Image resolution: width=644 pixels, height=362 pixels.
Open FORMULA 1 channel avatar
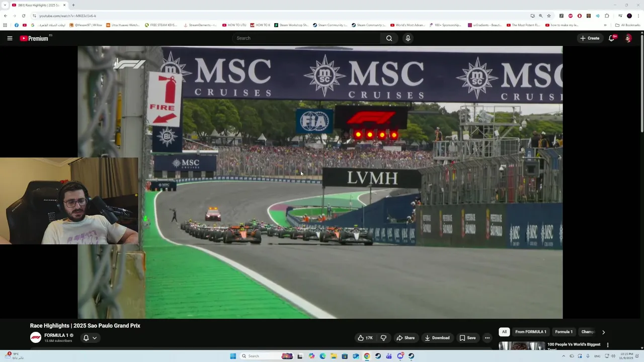tap(36, 338)
